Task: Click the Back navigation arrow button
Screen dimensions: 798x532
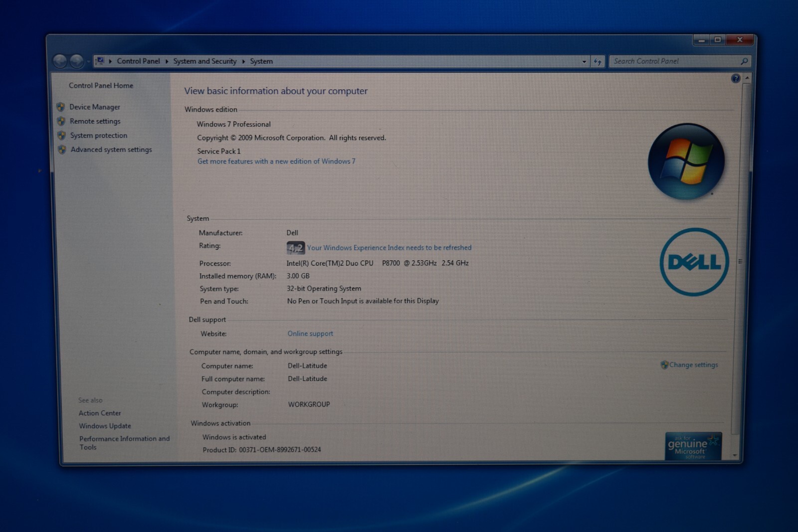Action: [60, 61]
